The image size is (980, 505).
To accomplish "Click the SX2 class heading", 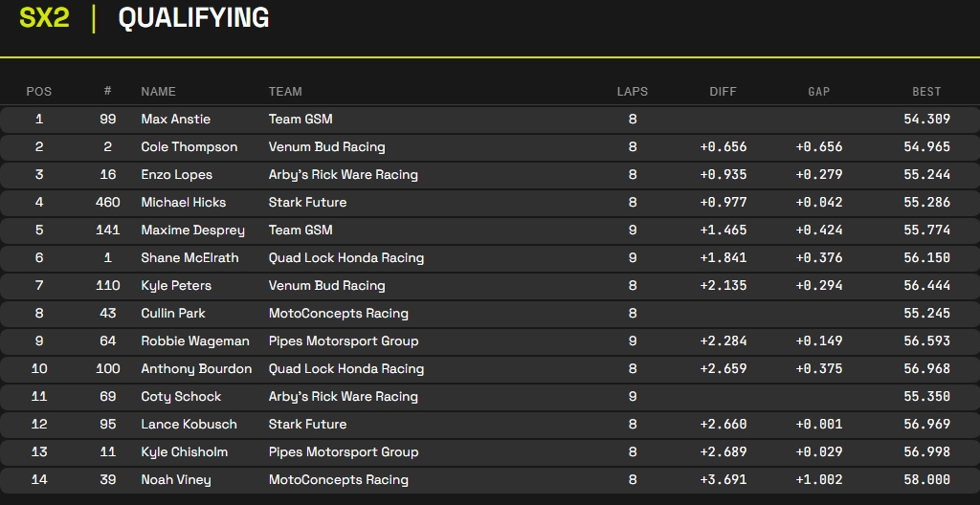I will click(x=44, y=18).
